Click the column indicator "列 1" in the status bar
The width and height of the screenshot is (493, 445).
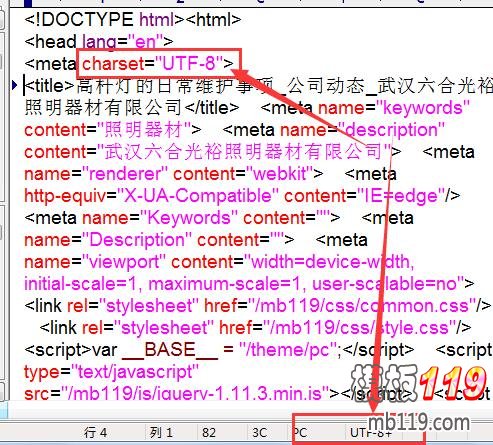point(161,433)
